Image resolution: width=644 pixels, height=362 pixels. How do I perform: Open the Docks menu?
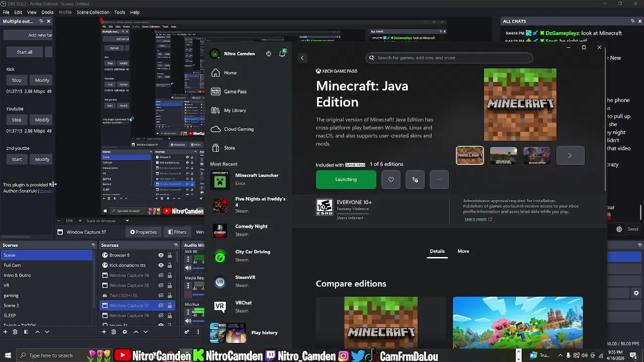[47, 12]
